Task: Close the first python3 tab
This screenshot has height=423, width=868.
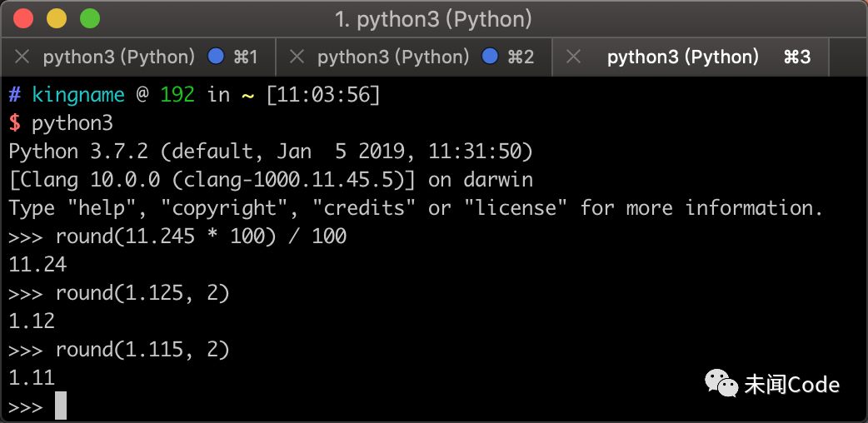Action: (x=22, y=57)
